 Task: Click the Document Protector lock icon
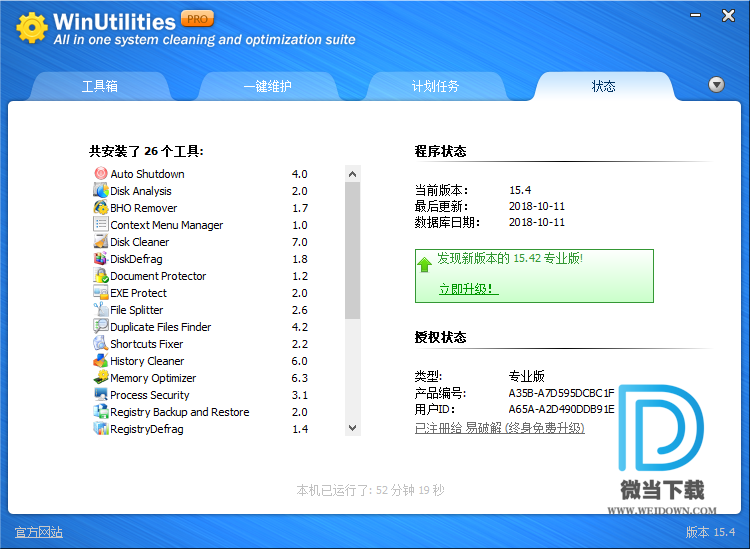click(x=100, y=275)
